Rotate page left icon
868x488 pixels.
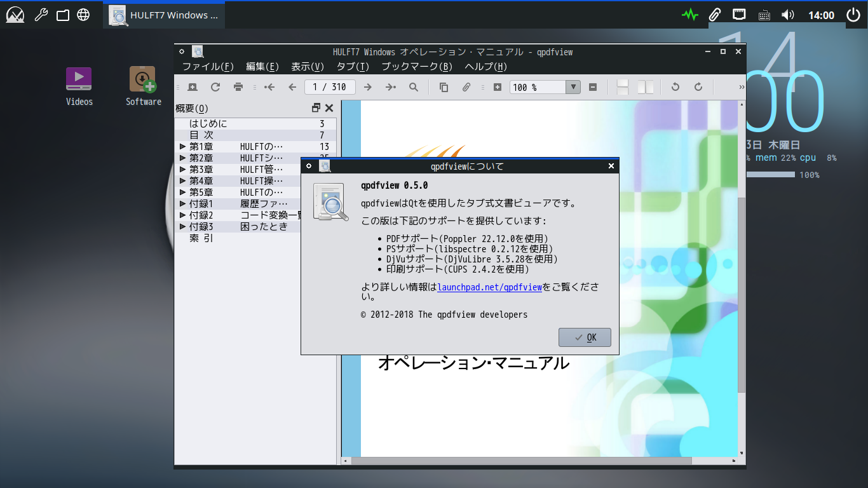(675, 87)
